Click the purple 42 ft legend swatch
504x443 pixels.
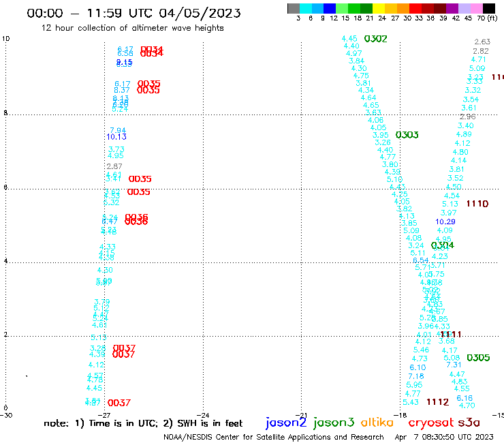(x=452, y=8)
